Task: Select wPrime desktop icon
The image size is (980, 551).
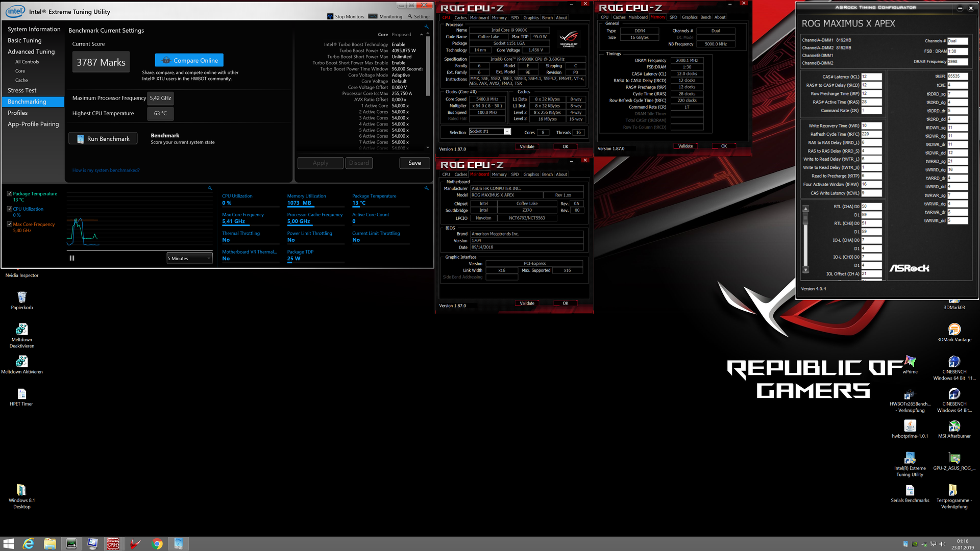Action: (910, 365)
